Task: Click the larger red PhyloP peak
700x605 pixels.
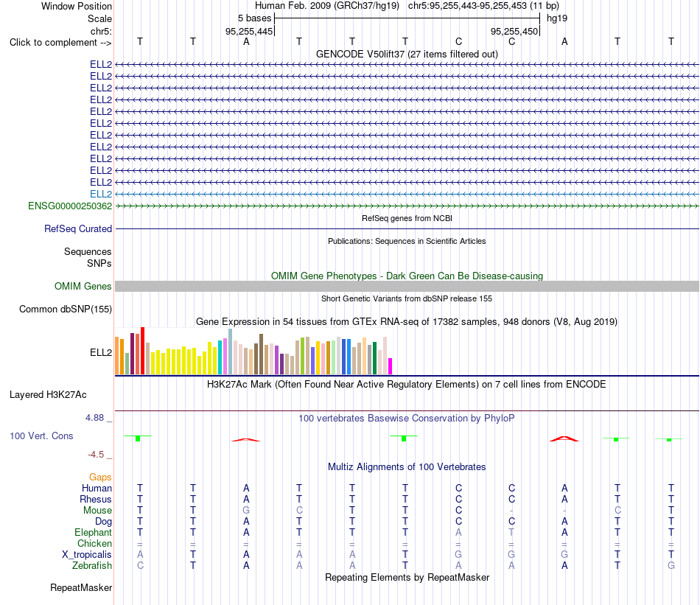Action: 564,439
